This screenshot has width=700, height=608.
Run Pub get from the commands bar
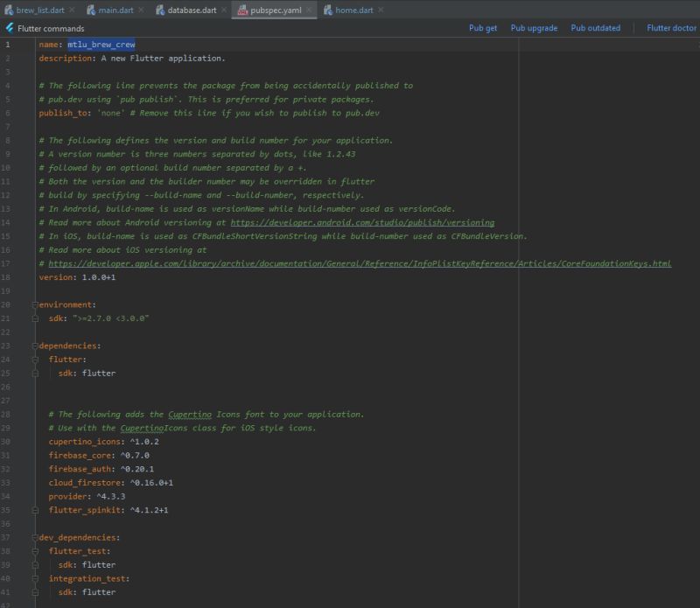coord(482,27)
